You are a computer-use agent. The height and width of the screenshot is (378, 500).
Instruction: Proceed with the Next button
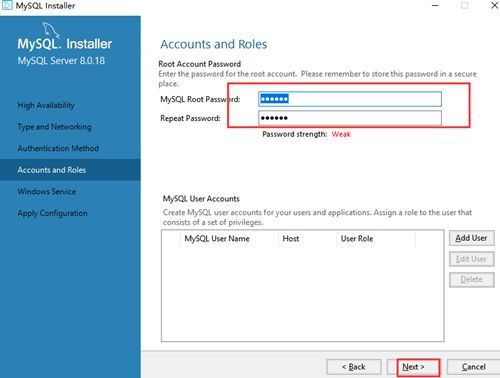point(414,367)
